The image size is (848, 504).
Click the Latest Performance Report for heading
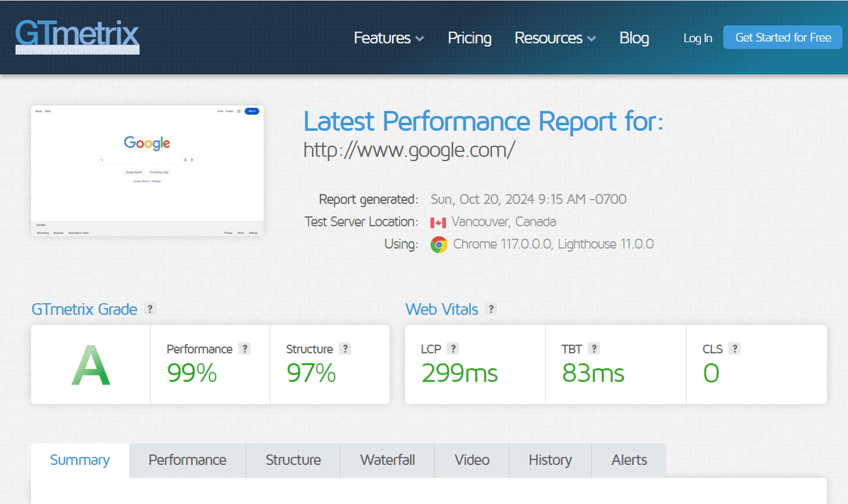click(484, 121)
